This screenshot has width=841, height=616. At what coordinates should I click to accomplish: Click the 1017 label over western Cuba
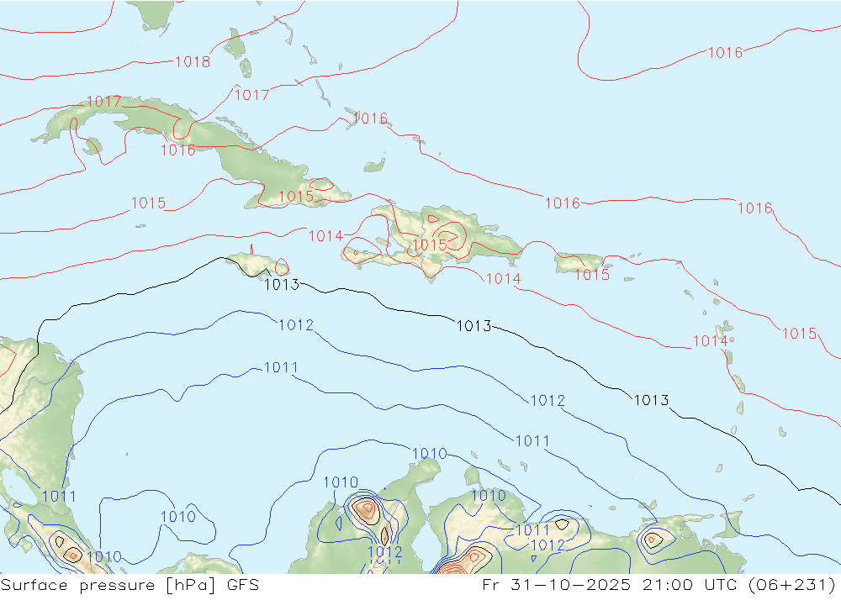tap(104, 102)
